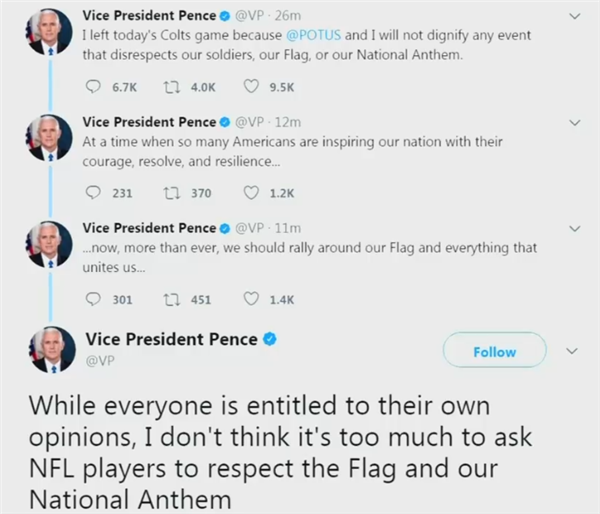Click the @VP handle under the main tweet
This screenshot has height=514, width=600.
pos(98,360)
